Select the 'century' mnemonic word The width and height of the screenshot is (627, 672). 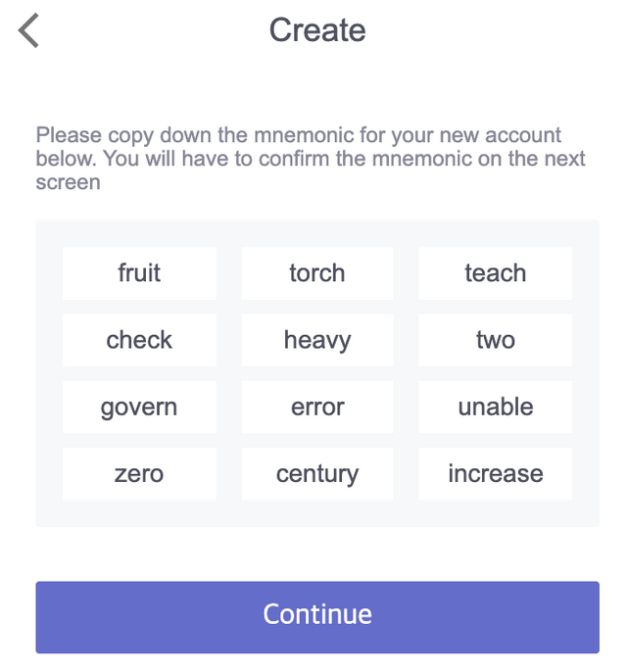click(x=317, y=474)
